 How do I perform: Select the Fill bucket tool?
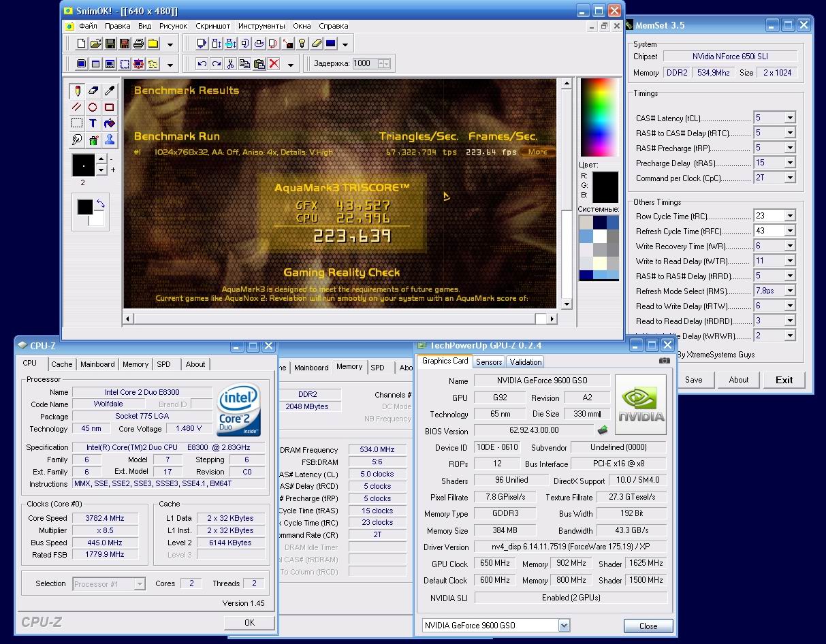(109, 123)
